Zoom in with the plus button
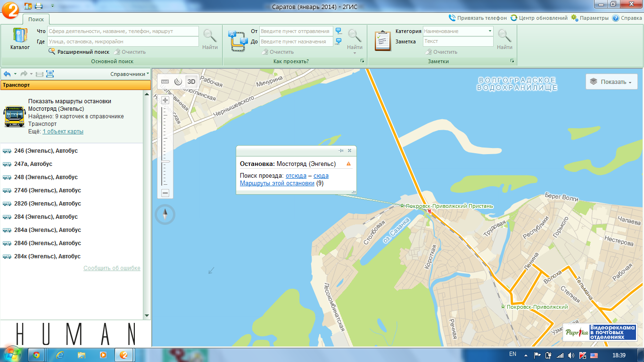 point(165,100)
